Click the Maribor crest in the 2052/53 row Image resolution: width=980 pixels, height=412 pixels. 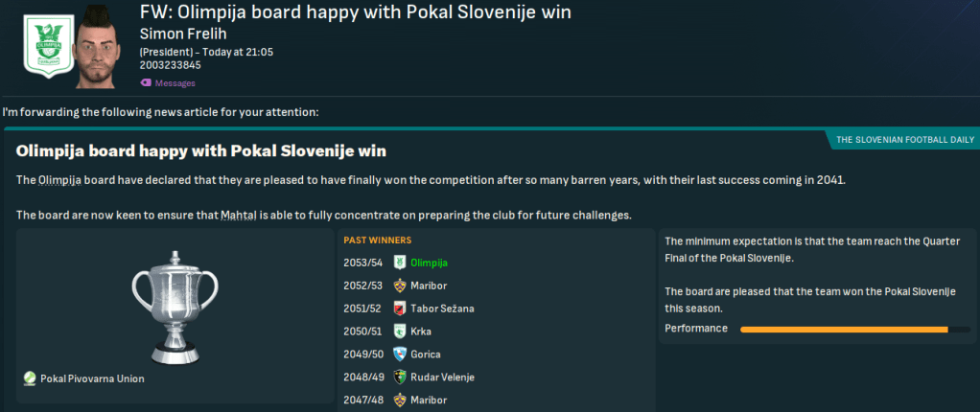(400, 286)
